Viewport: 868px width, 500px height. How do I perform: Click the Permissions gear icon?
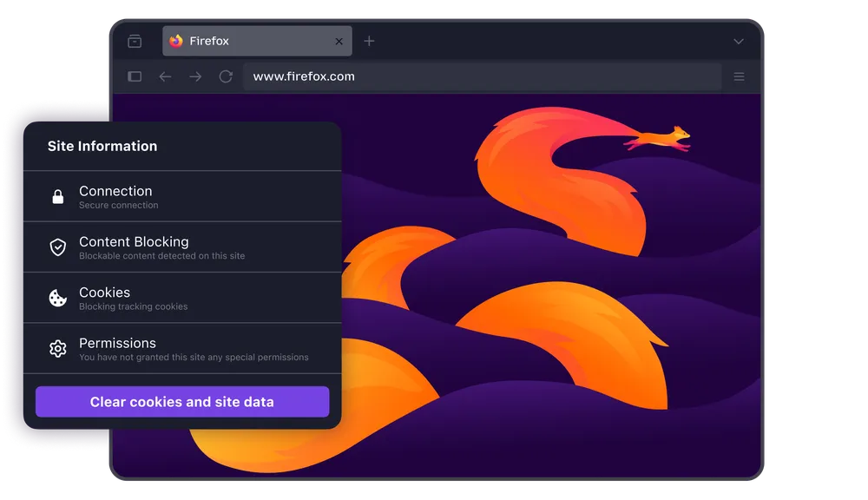tap(57, 348)
